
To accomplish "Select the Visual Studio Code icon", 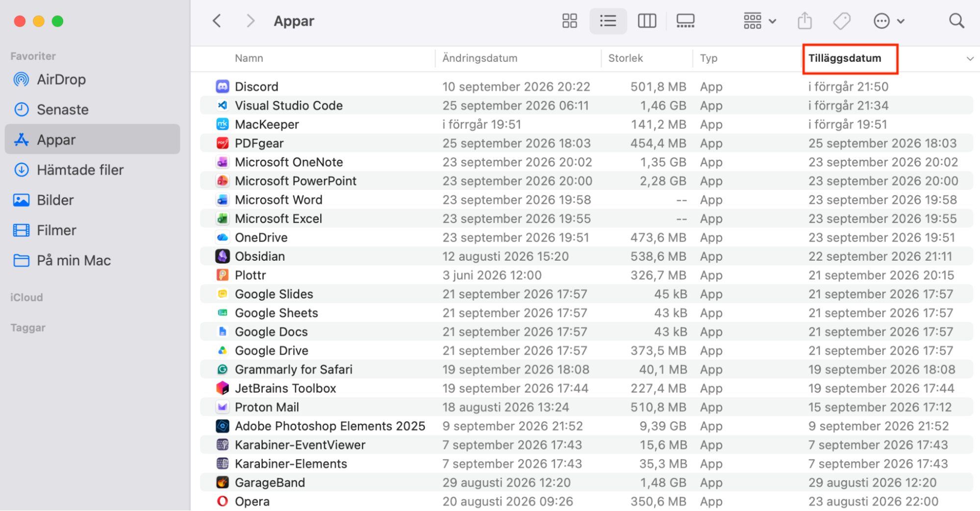I will [223, 105].
